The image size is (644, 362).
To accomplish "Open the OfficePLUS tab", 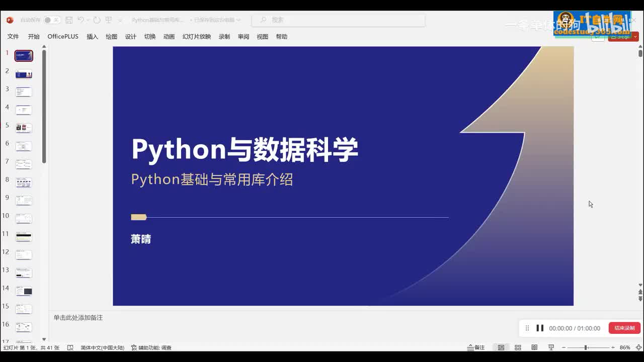I will coord(63,37).
